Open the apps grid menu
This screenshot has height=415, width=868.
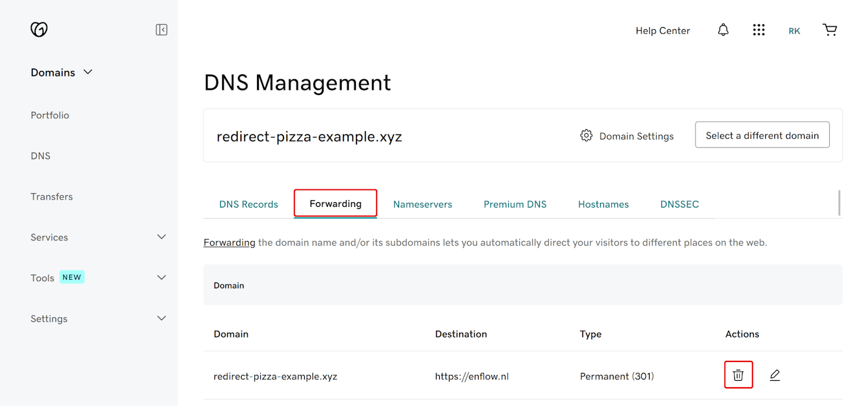click(x=759, y=30)
